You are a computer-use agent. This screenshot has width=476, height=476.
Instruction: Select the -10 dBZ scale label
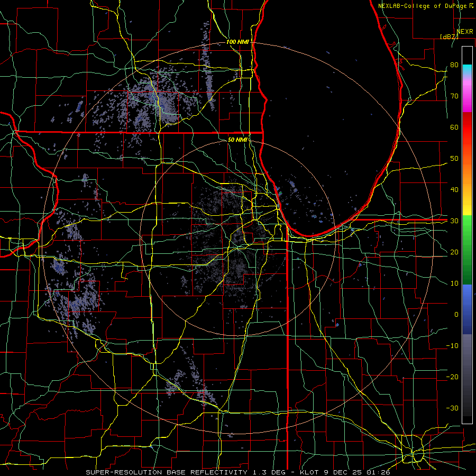pos(452,346)
